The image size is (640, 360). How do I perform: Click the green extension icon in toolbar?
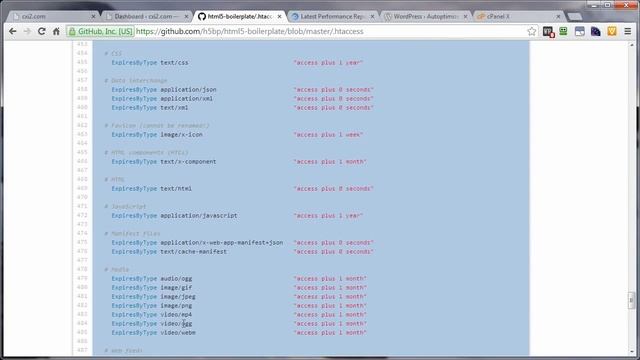pos(563,31)
